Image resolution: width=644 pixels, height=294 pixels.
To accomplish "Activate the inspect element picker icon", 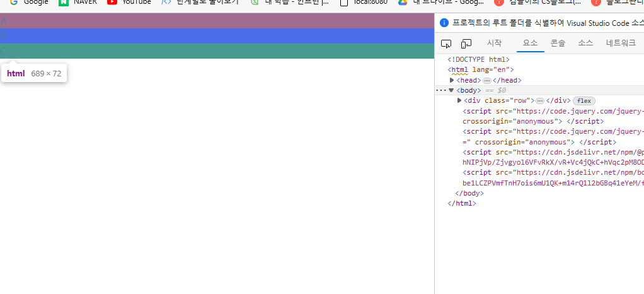I will click(x=446, y=44).
